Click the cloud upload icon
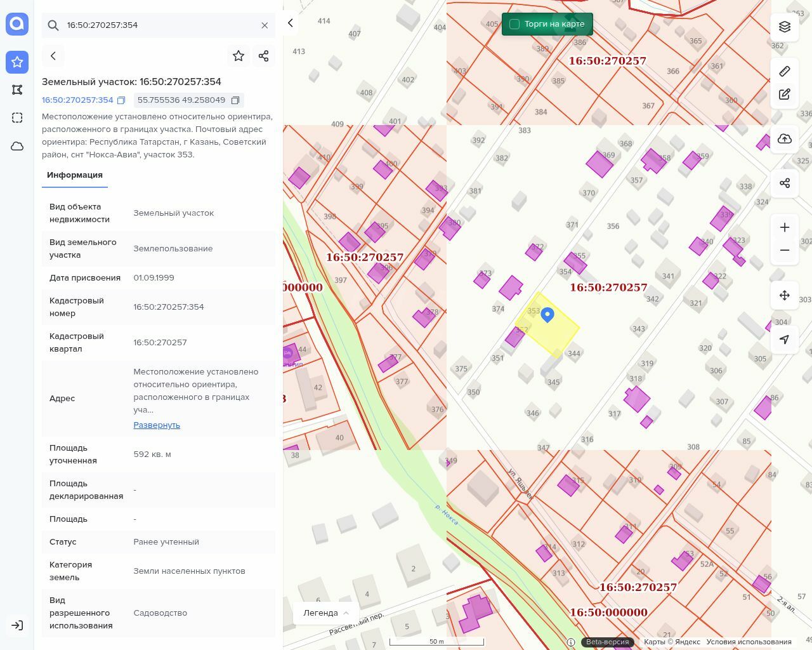Viewport: 812px width, 650px height. (785, 139)
